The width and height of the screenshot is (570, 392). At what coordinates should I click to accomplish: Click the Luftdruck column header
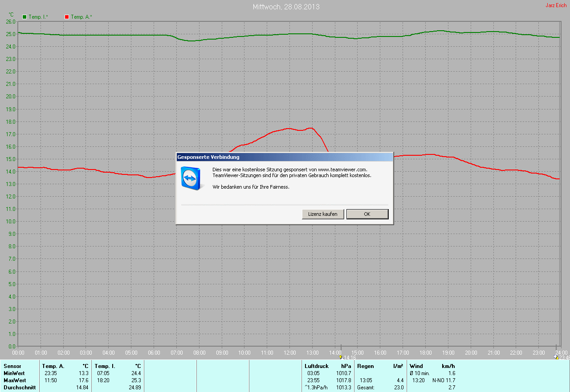coord(317,366)
